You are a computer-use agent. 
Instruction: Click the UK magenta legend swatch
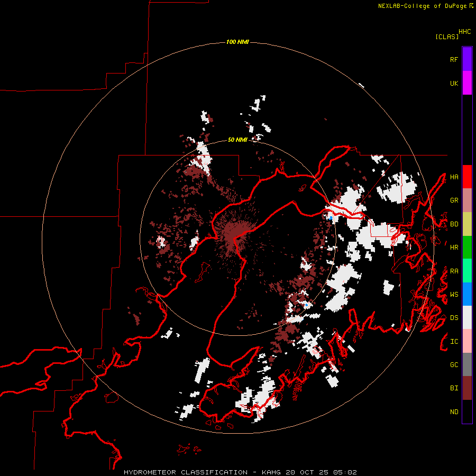(467, 83)
